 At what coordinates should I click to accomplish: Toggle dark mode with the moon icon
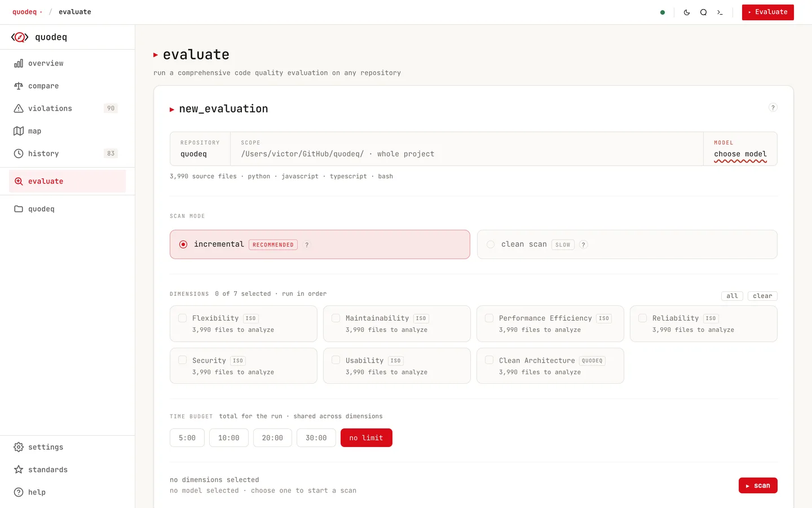pyautogui.click(x=687, y=12)
